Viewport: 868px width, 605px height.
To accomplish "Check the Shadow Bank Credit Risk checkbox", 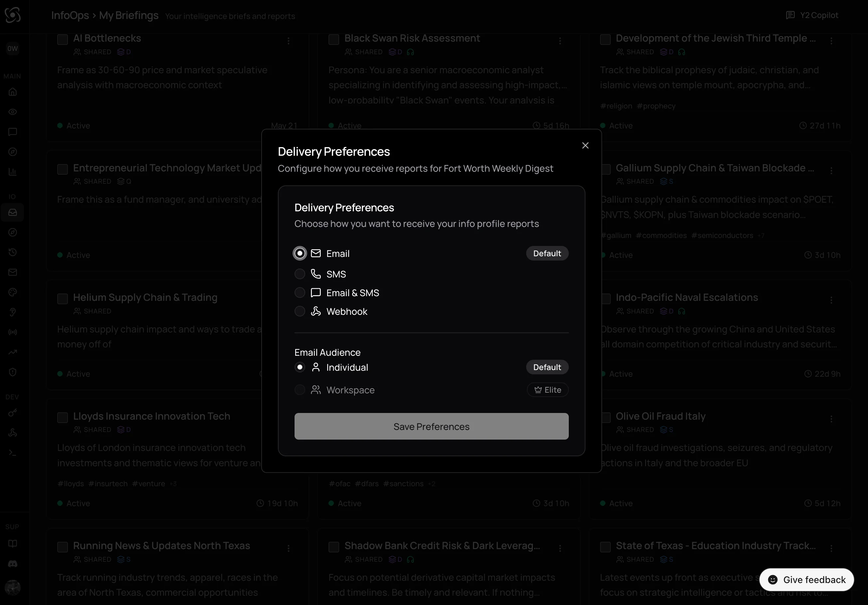I will (x=334, y=547).
